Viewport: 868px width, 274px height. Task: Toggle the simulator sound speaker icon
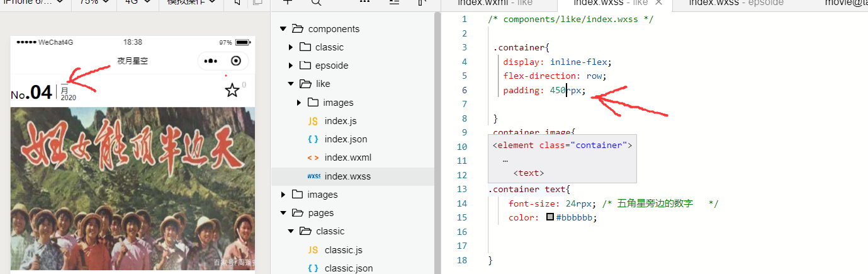[238, 3]
